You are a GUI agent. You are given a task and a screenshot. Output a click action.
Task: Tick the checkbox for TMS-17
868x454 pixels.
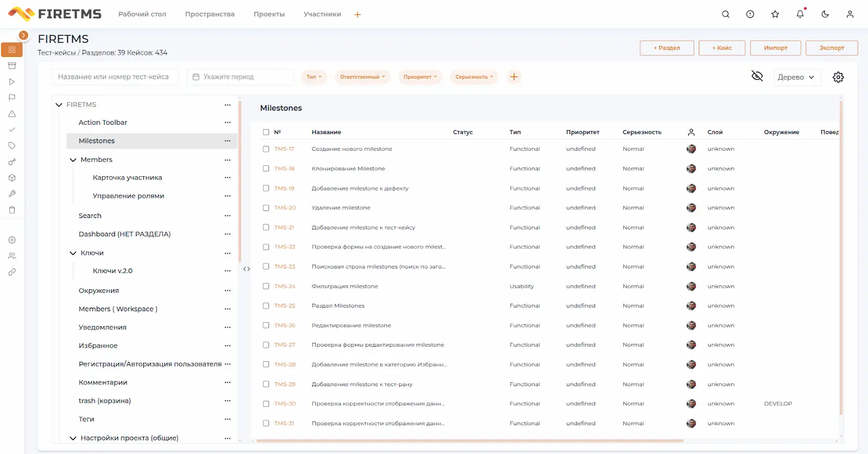(266, 149)
